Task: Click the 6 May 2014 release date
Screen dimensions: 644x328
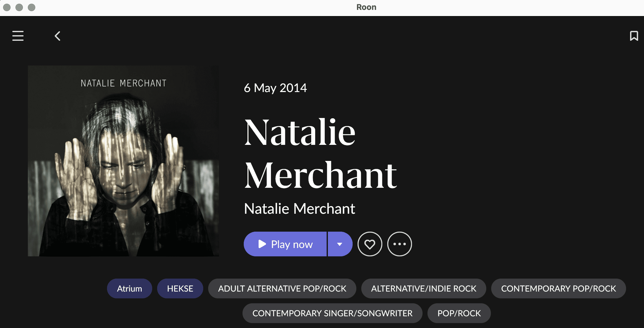Action: (x=275, y=88)
